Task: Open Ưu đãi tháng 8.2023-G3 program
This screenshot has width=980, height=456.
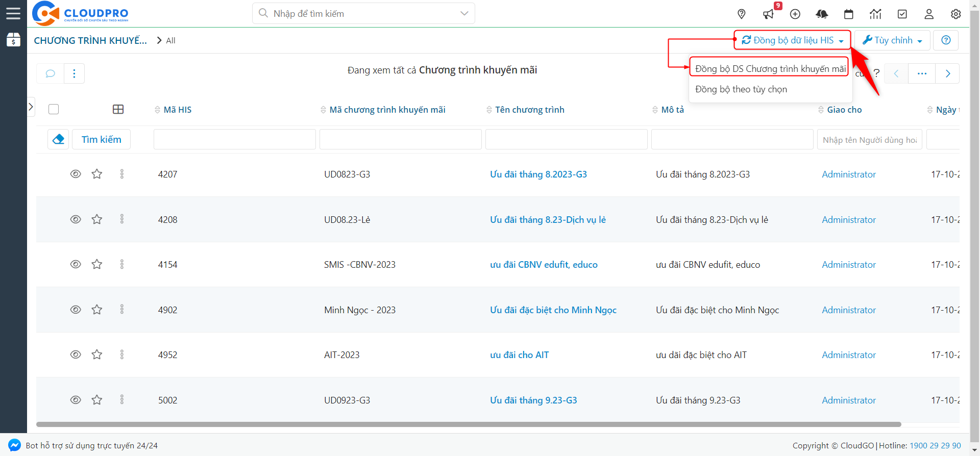Action: 538,174
